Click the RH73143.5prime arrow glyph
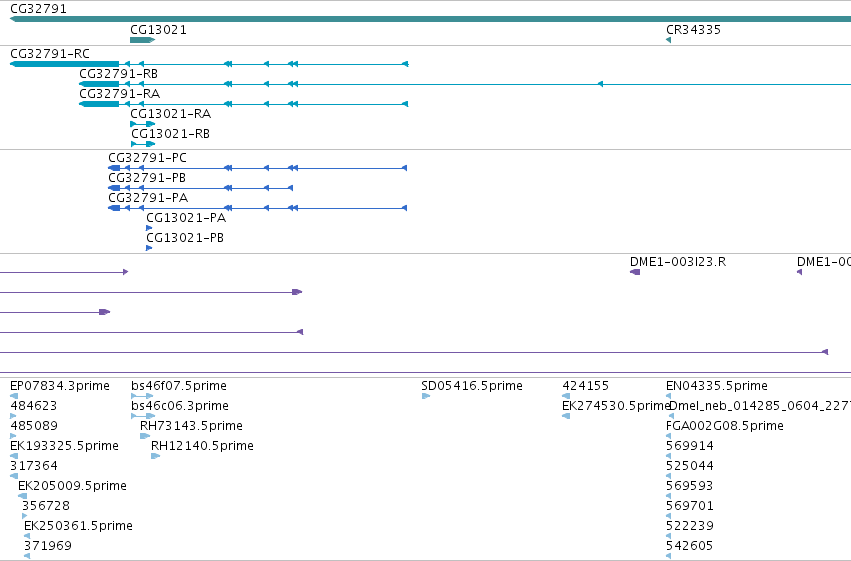The width and height of the screenshot is (851, 561). click(x=145, y=436)
